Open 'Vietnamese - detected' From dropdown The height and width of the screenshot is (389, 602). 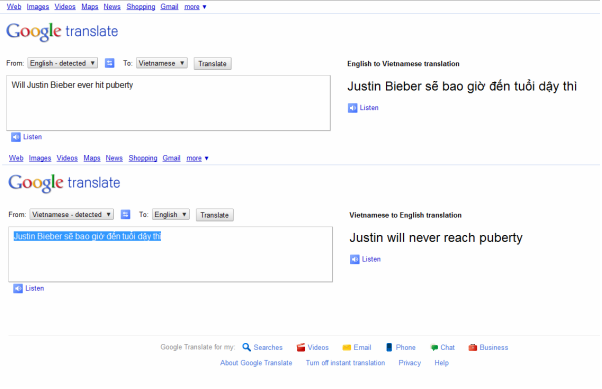pyautogui.click(x=71, y=214)
